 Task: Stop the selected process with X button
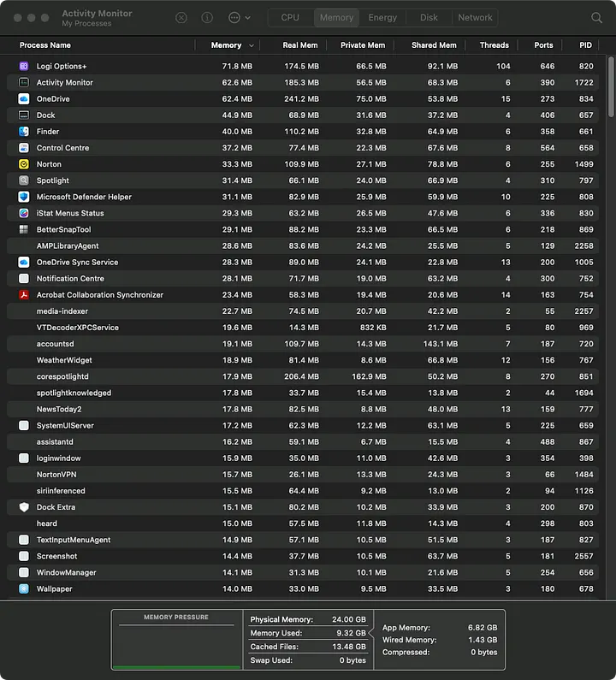[x=181, y=18]
